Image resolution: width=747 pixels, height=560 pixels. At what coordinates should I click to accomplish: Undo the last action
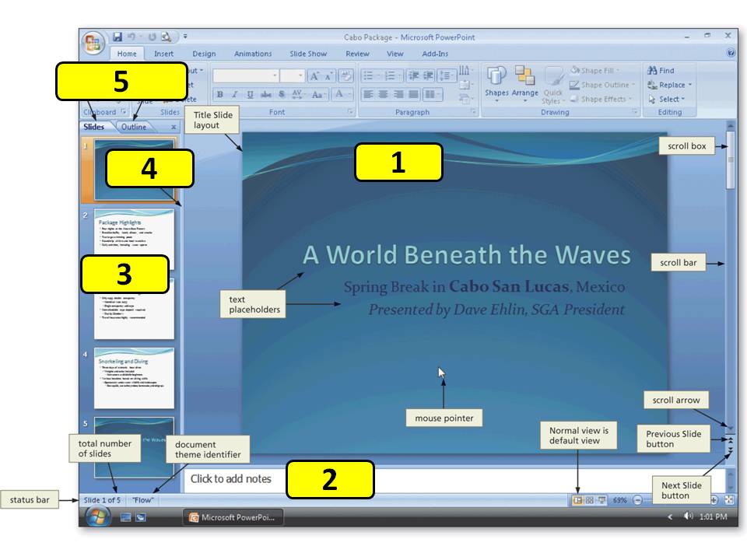(131, 37)
